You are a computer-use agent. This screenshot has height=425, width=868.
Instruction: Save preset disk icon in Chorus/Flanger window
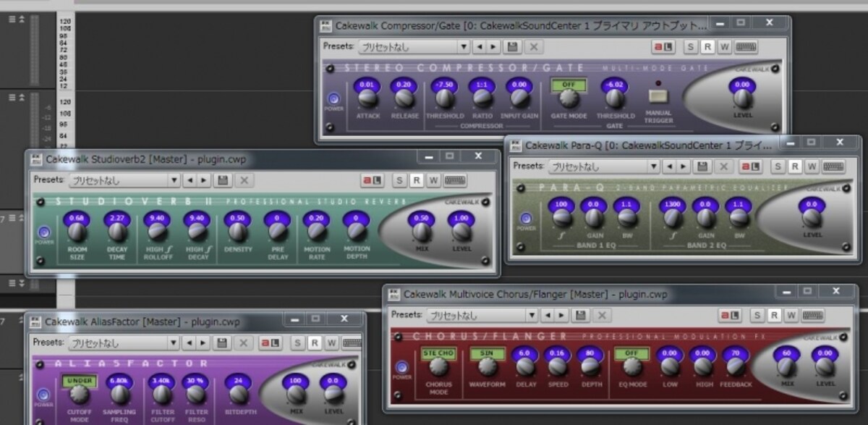click(580, 316)
